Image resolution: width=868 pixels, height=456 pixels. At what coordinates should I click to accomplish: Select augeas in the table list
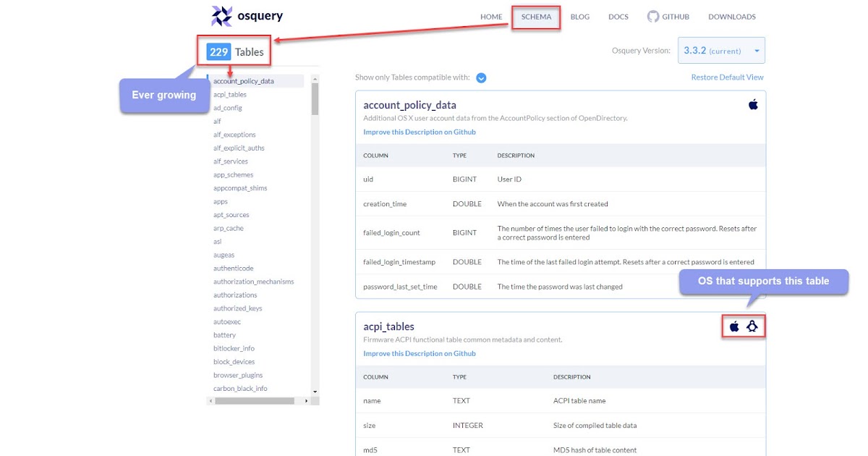[x=224, y=256]
